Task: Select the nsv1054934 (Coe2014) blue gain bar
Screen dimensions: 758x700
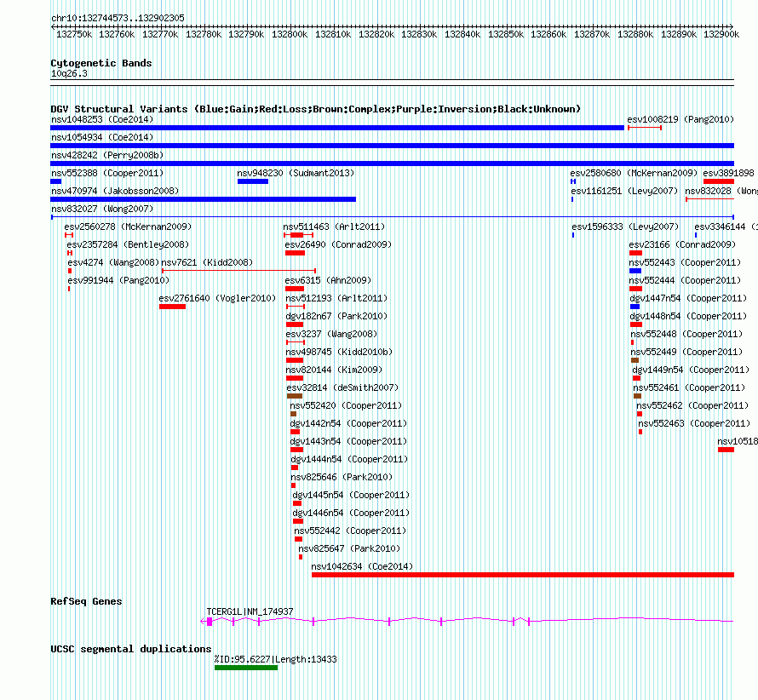Action: 392,146
